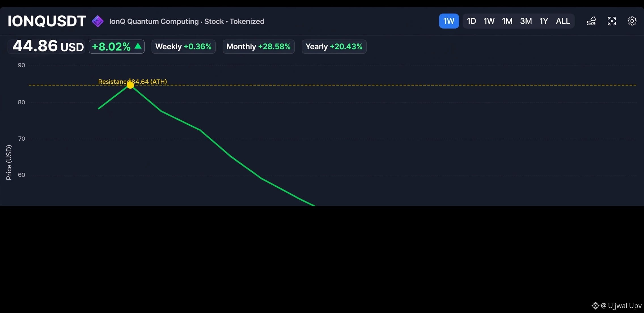
Task: Click the Price (USD) axis title
Action: [9, 162]
